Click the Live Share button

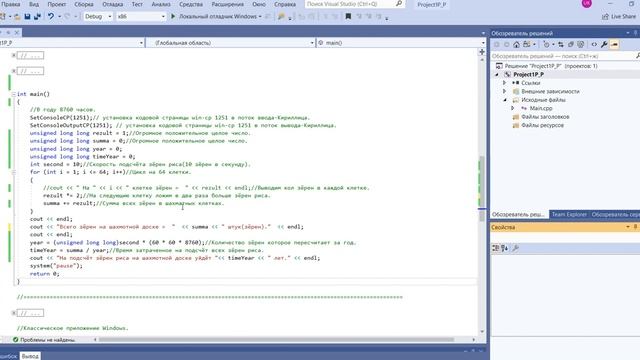pyautogui.click(x=619, y=16)
